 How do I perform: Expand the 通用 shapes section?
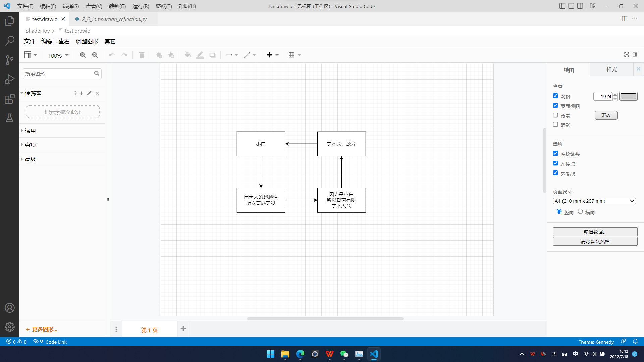pos(30,131)
